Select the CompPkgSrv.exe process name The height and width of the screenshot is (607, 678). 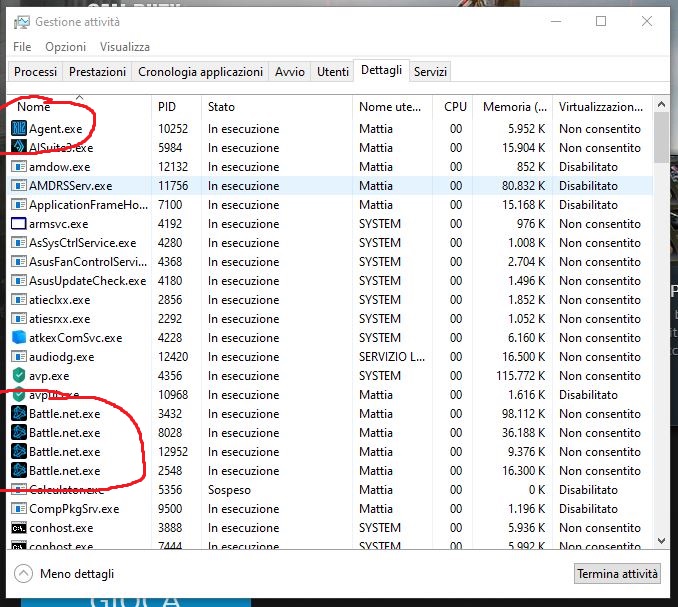point(74,509)
